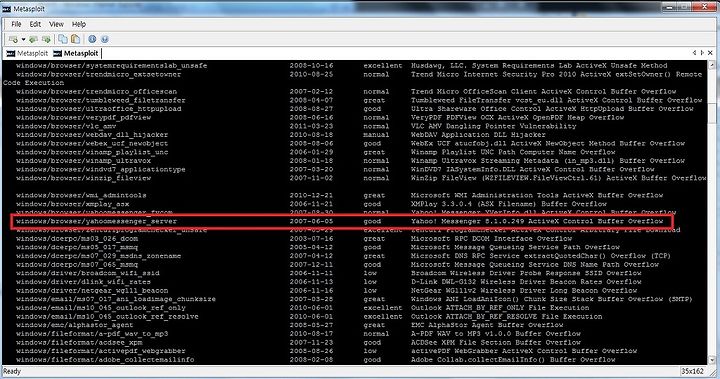Click the 'manual' rank in webdav_dll_hijacker row
Viewport: 720px width, 379px height.
(376, 135)
